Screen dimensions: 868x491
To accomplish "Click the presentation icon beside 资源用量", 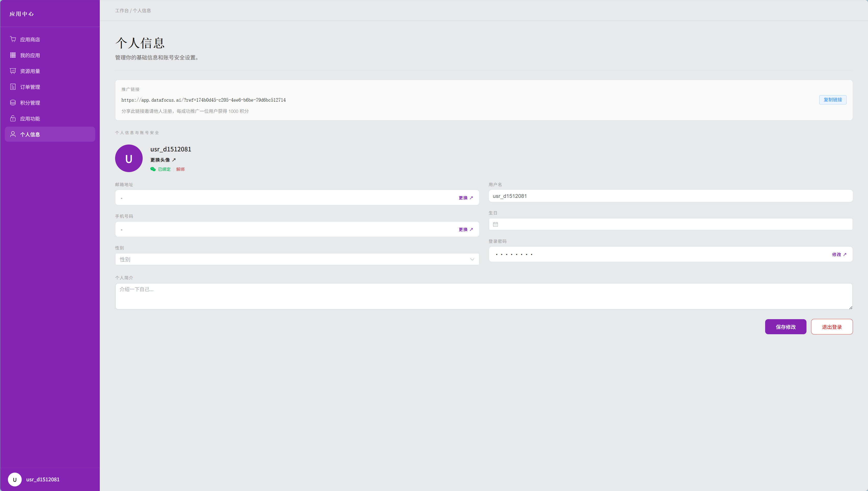I will pos(13,71).
